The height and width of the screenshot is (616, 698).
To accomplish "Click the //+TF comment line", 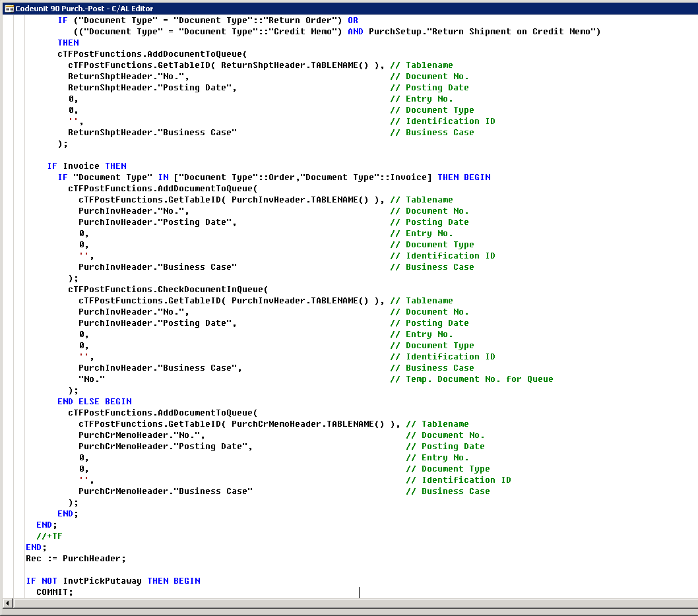I will [x=48, y=536].
